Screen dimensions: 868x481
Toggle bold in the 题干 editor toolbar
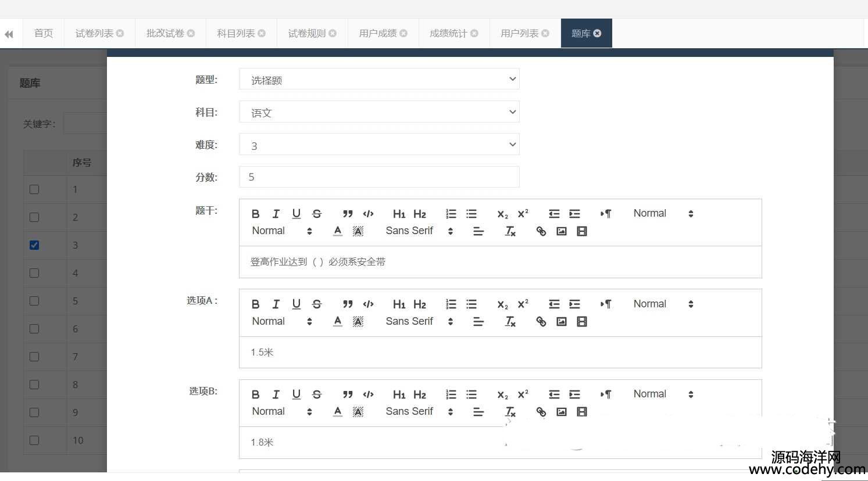pos(255,214)
